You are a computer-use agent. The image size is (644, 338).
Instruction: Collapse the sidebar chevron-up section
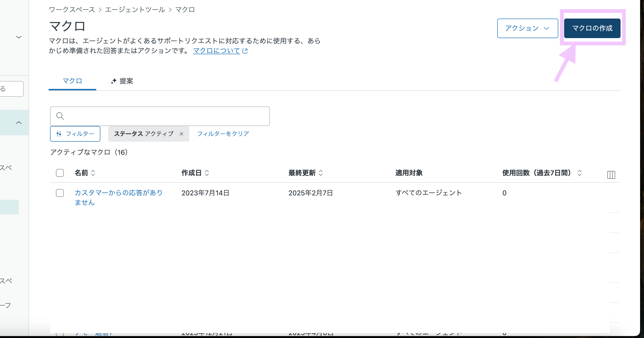[x=19, y=123]
